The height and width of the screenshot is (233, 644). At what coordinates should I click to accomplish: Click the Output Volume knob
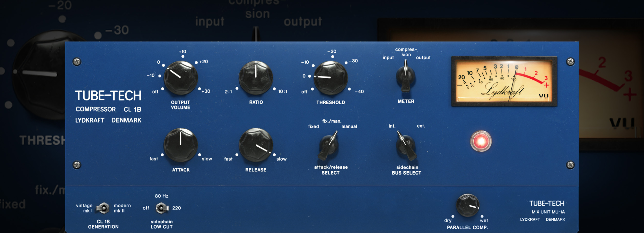click(181, 78)
